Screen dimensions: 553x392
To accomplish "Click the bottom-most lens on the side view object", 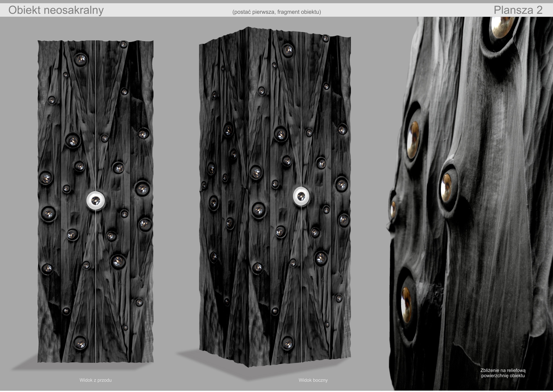I will (287, 343).
